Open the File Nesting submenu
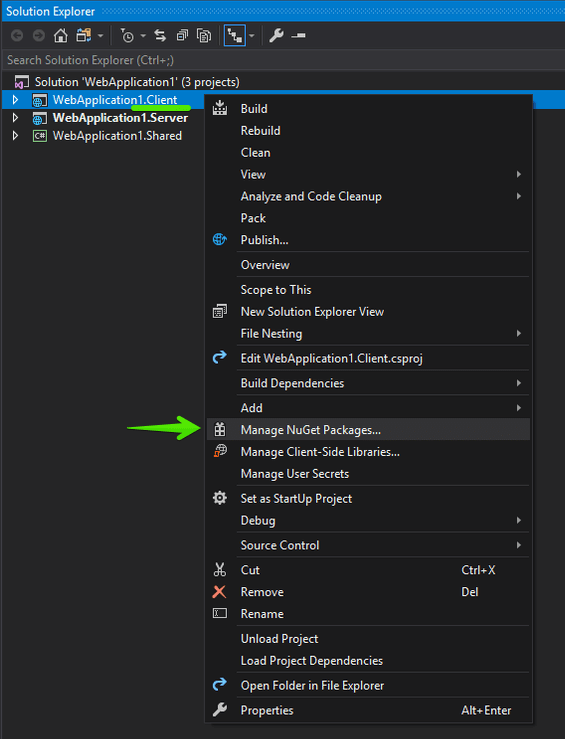This screenshot has height=739, width=565. 368,334
